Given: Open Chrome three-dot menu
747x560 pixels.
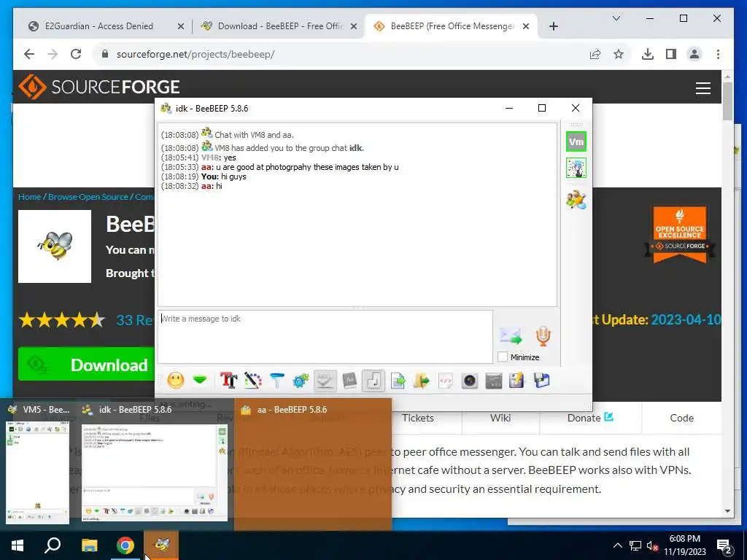Looking at the screenshot, I should point(718,54).
